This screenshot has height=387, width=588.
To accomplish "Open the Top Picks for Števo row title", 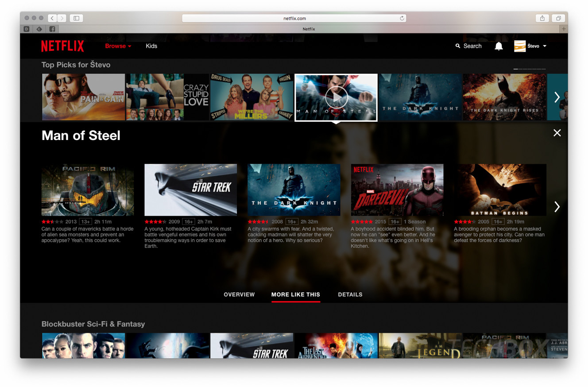I will pos(76,65).
